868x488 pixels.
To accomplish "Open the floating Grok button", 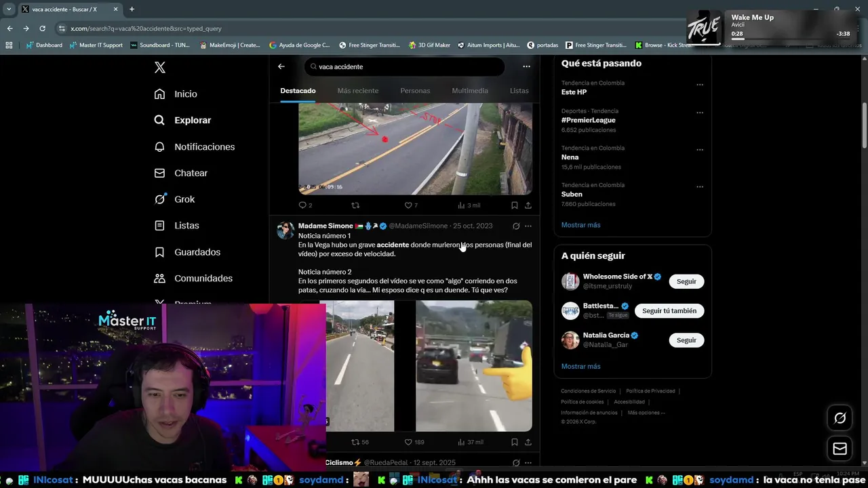I will tap(840, 418).
